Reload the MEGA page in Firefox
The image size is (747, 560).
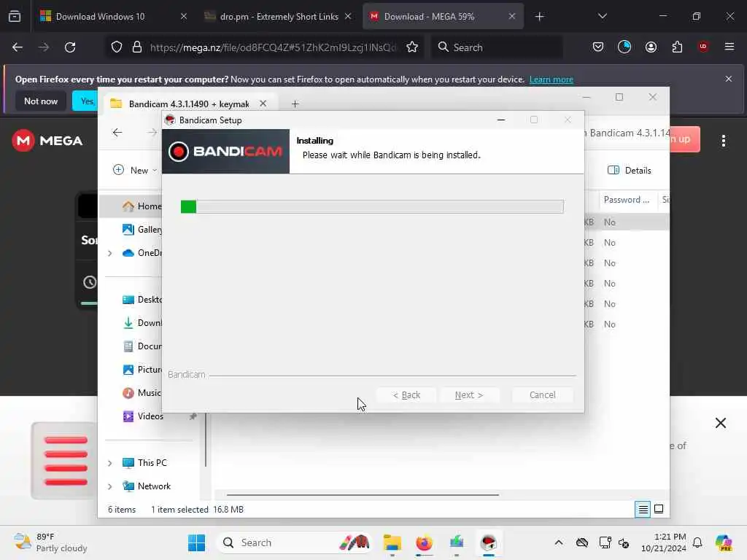pyautogui.click(x=70, y=47)
